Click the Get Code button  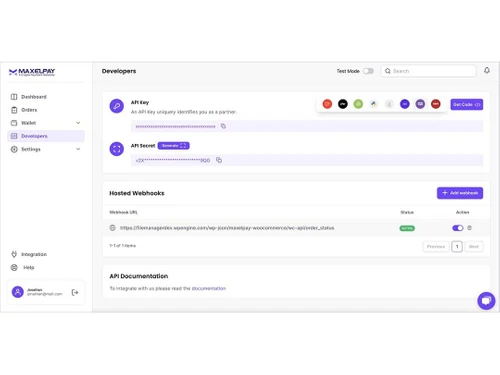click(x=467, y=104)
